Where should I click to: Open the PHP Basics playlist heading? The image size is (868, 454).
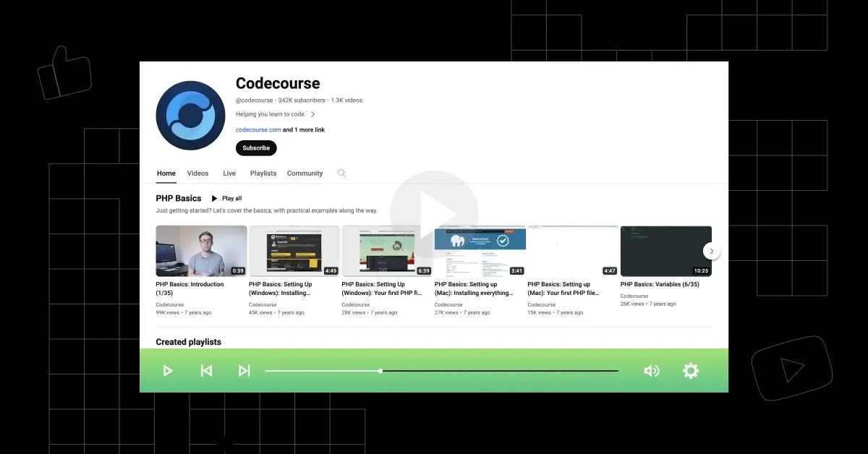click(x=179, y=198)
